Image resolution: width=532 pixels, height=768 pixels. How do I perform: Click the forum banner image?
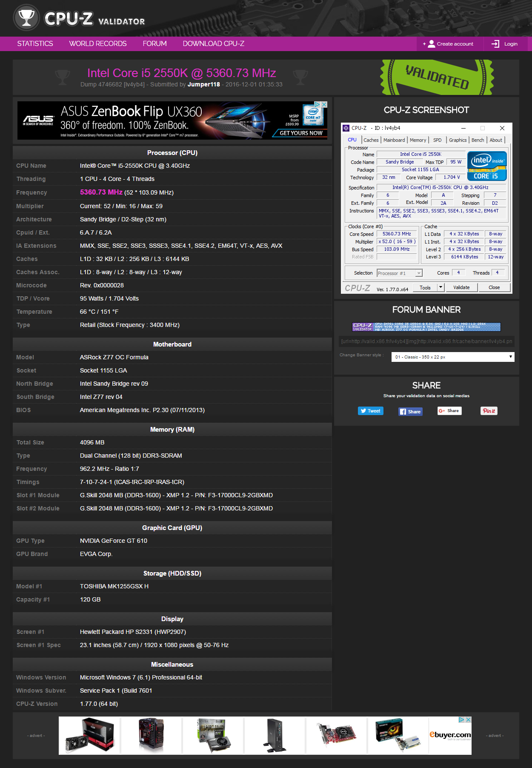click(x=426, y=327)
